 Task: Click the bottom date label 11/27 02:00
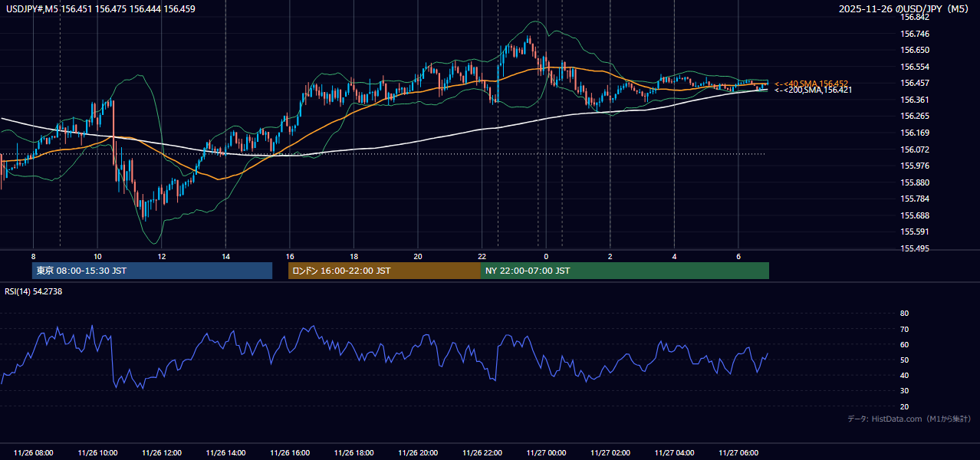coord(611,453)
